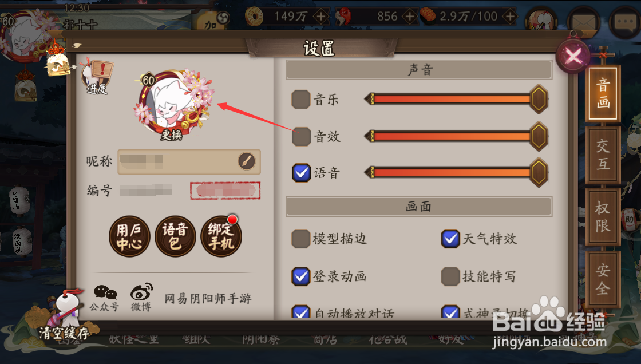Open the chat bubble icon
This screenshot has height=364, width=641.
coord(625,21)
